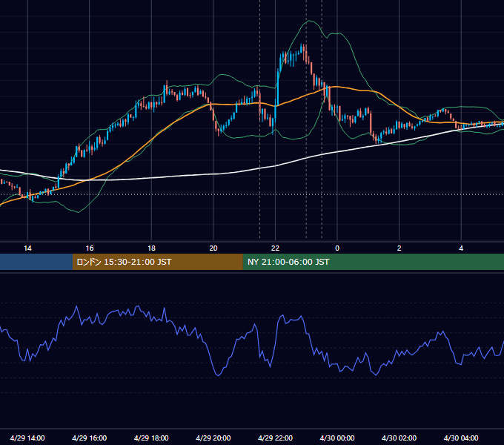Viewport: 504px width, 445px height.
Task: Click the 4/30 00:00 time label
Action: point(337,438)
